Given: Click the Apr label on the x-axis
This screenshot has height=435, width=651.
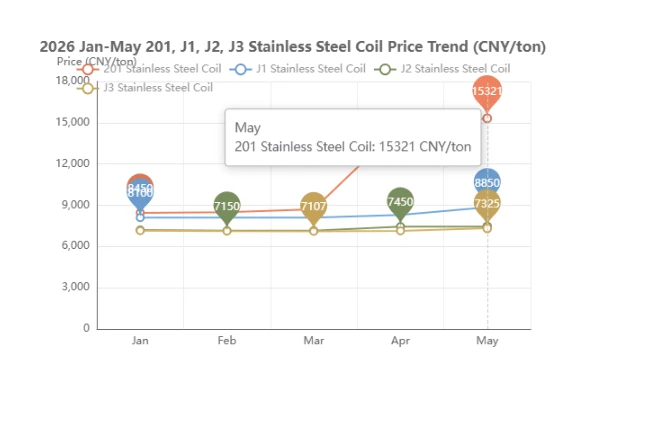Looking at the screenshot, I should pos(400,341).
